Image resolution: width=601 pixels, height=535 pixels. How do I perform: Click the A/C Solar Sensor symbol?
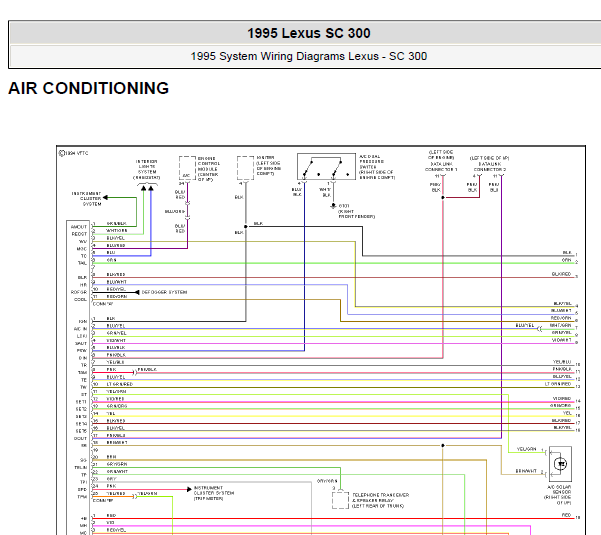[x=560, y=464]
